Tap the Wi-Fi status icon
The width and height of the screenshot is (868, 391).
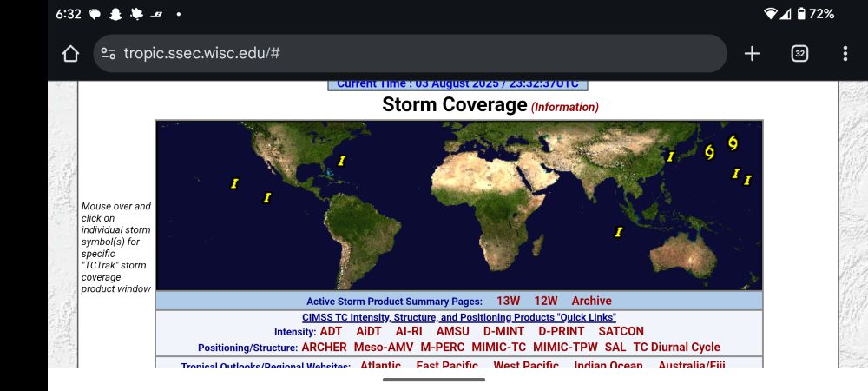click(x=770, y=14)
